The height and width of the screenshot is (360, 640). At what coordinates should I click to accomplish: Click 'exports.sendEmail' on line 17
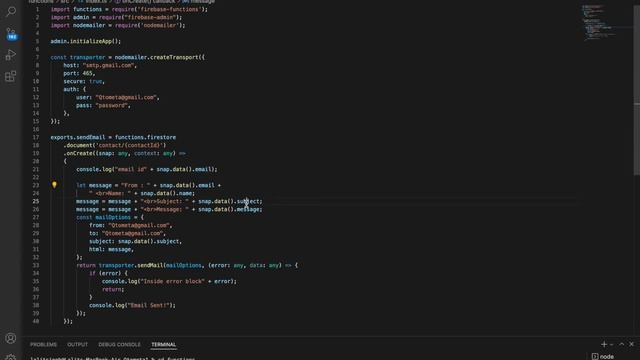point(78,137)
